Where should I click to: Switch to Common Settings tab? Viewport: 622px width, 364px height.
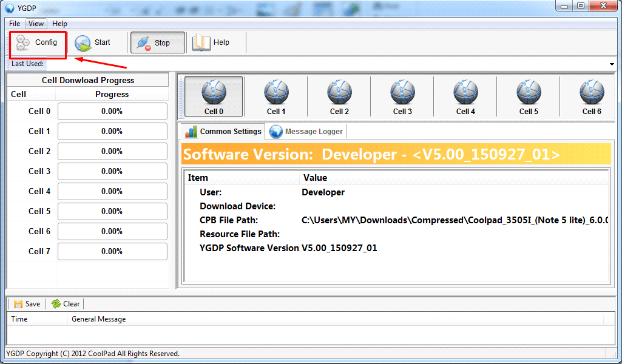point(223,131)
